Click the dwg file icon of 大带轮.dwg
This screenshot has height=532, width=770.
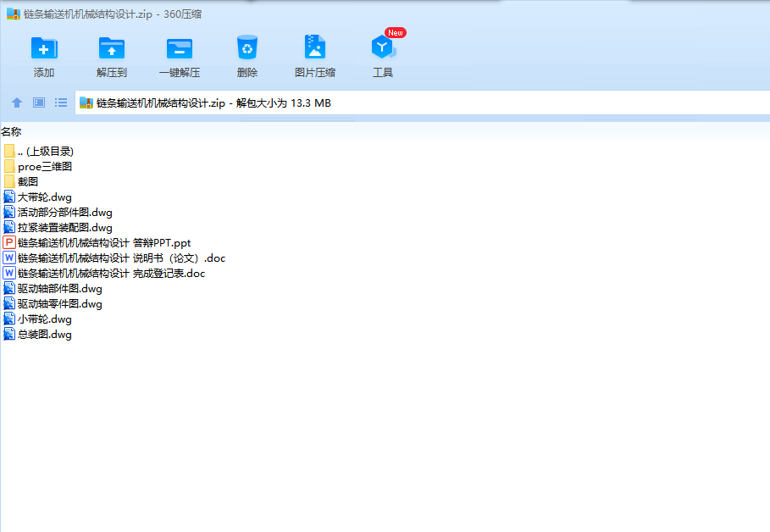tap(8, 197)
